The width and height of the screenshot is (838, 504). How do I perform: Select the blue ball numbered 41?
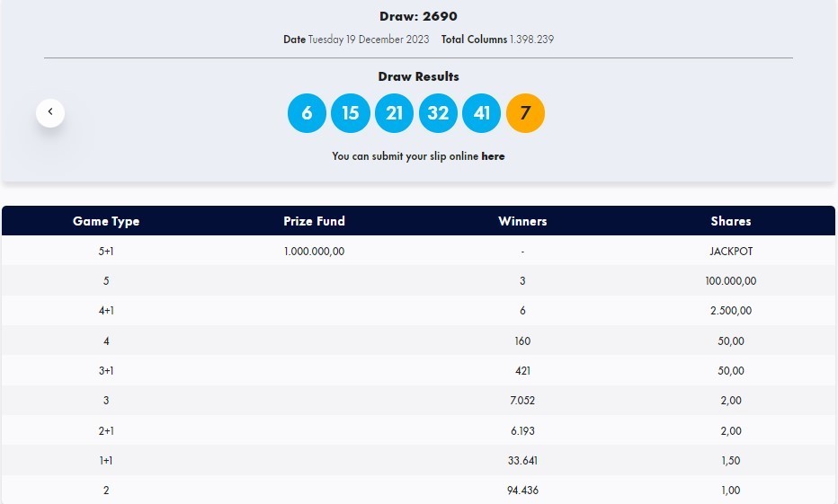tap(482, 113)
